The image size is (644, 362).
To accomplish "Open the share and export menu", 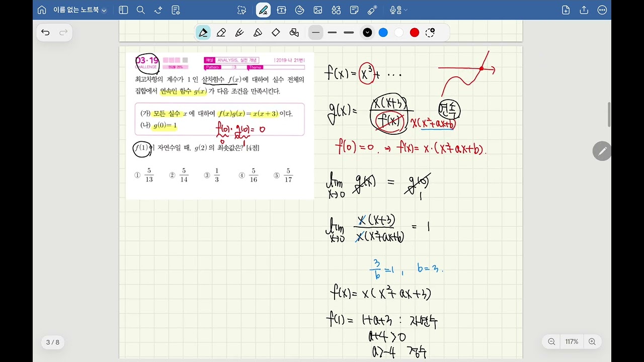I will click(x=584, y=10).
